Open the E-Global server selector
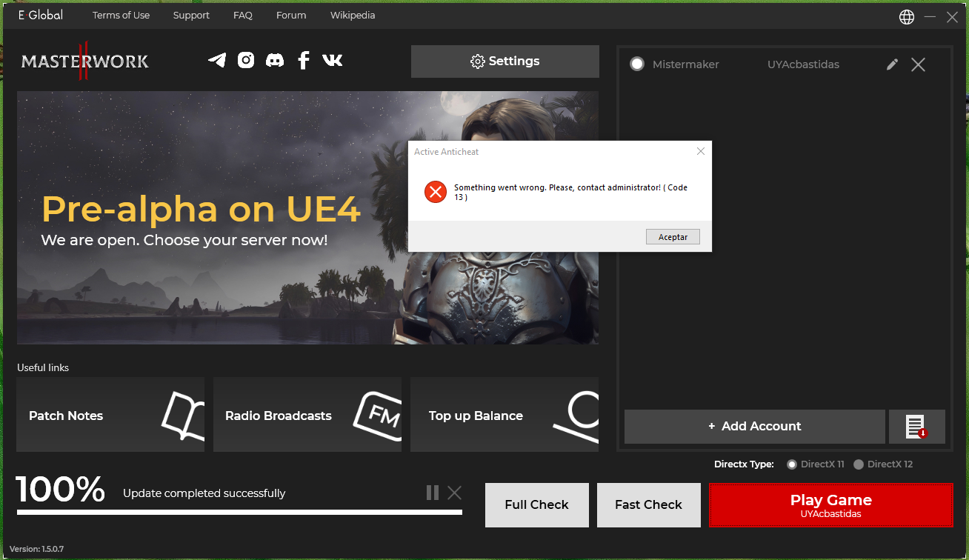The width and height of the screenshot is (969, 560). click(x=41, y=16)
